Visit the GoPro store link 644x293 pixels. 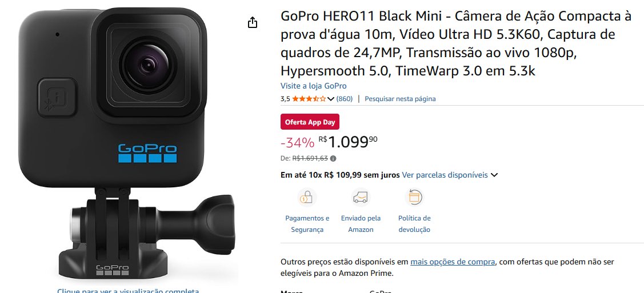coord(313,86)
